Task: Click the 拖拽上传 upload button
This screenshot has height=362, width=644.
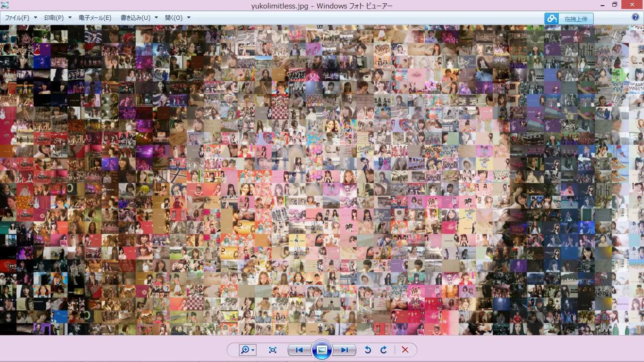Action: [569, 19]
